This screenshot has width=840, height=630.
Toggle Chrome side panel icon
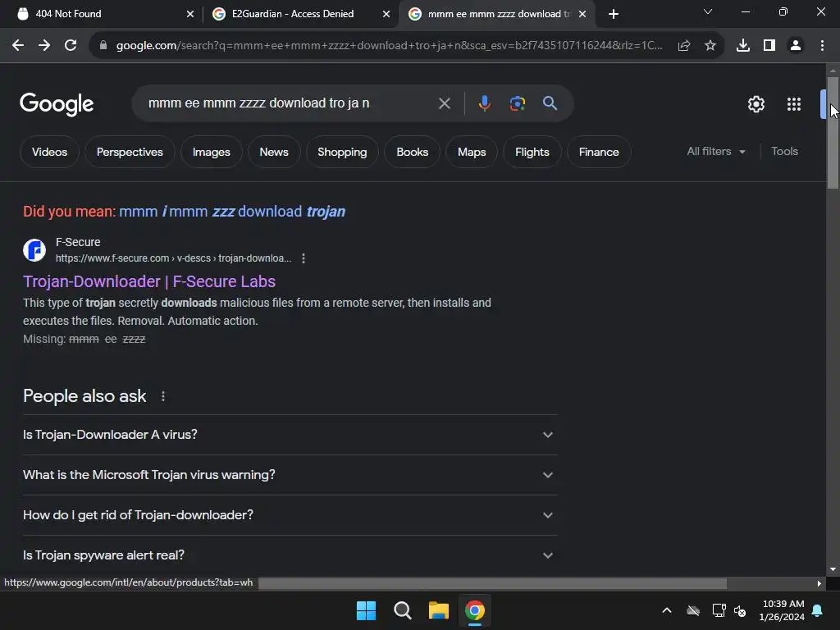pos(769,46)
